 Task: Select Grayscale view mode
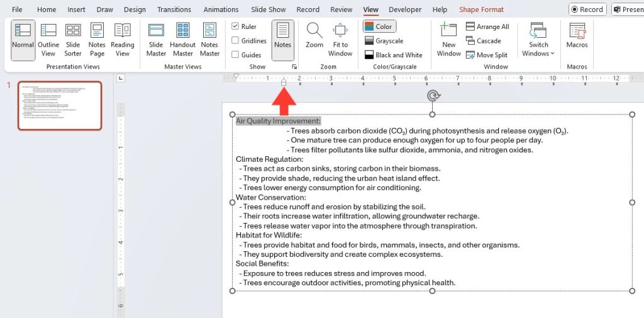point(384,41)
